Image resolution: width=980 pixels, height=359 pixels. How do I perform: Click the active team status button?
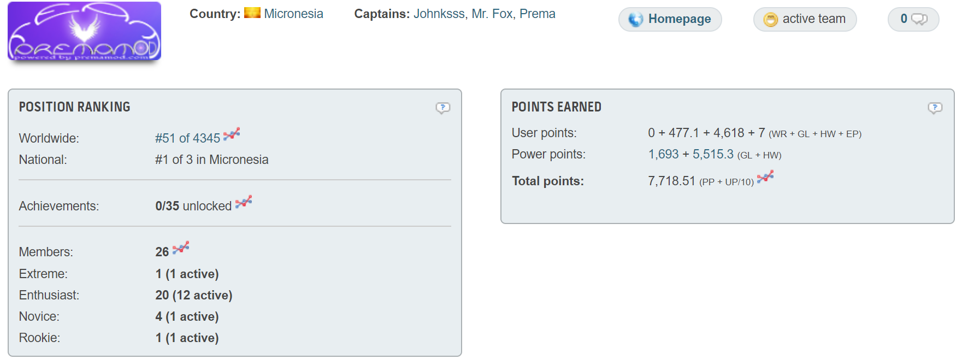click(x=805, y=19)
